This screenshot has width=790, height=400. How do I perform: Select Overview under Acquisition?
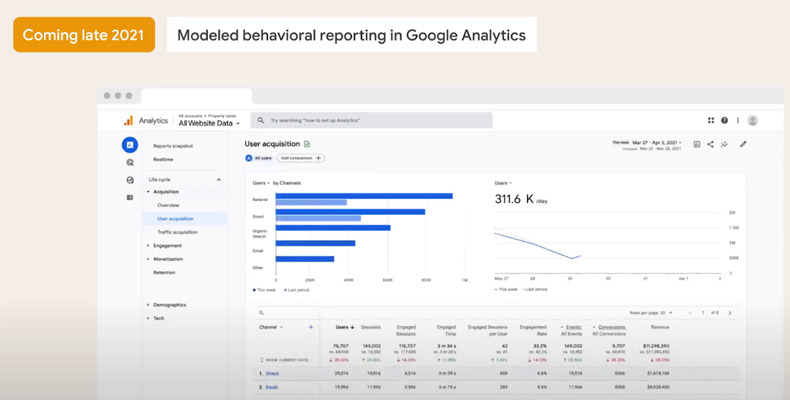tap(168, 206)
